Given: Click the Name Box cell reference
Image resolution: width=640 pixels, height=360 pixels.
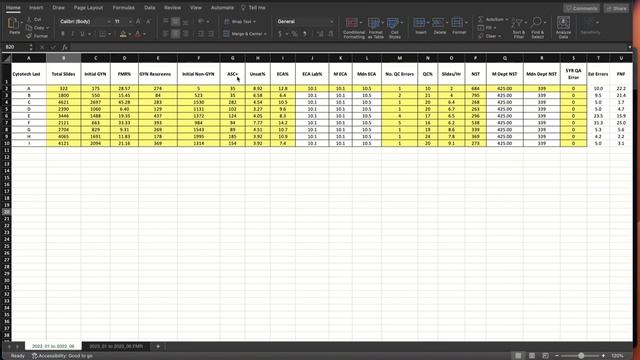Looking at the screenshot, I should coord(16,47).
